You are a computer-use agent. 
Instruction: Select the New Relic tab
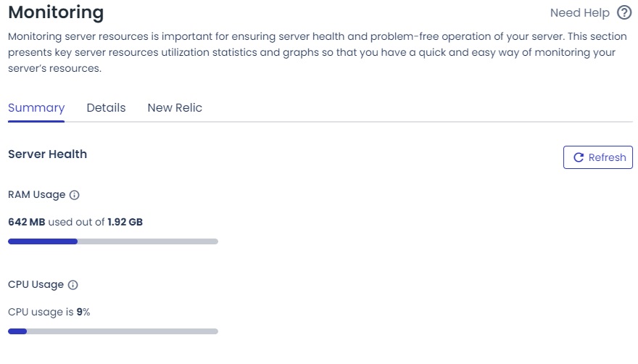coord(175,108)
